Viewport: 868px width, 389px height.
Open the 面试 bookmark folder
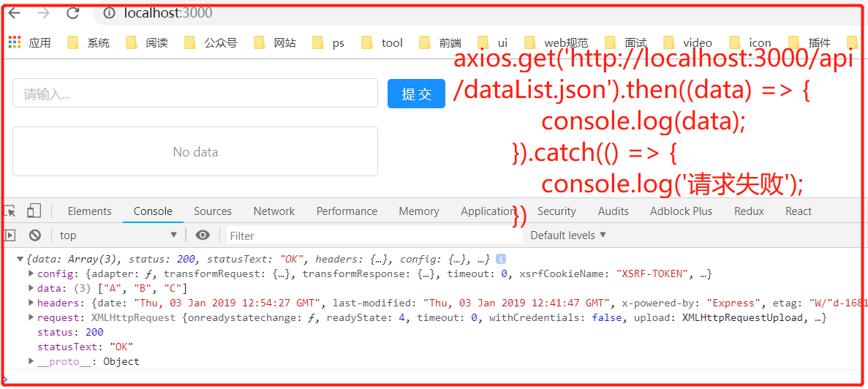625,42
